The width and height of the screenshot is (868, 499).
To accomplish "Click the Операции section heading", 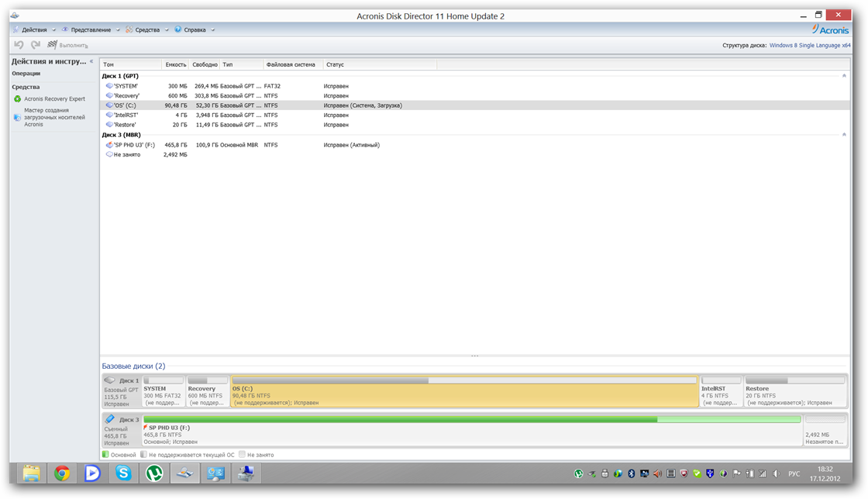I will click(x=26, y=74).
